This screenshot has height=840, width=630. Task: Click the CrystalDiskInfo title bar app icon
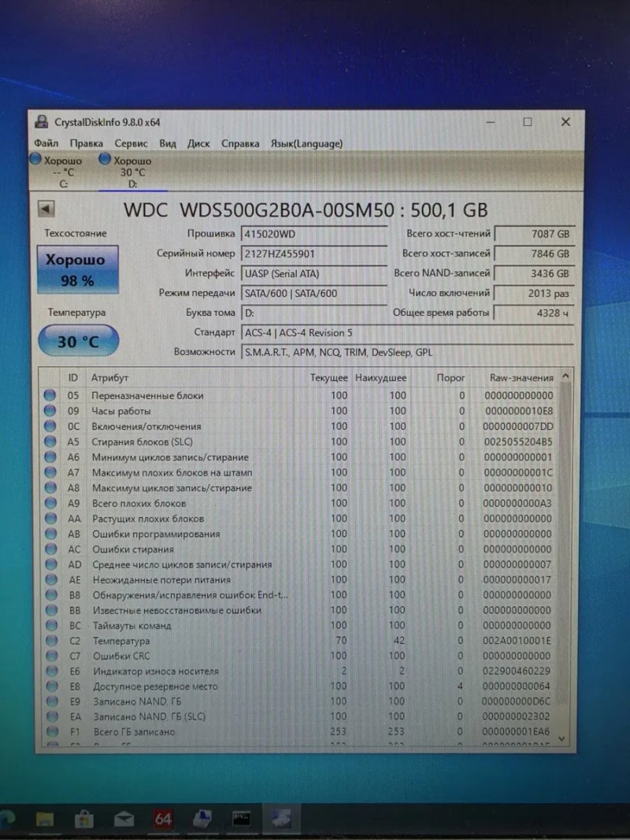click(x=42, y=122)
